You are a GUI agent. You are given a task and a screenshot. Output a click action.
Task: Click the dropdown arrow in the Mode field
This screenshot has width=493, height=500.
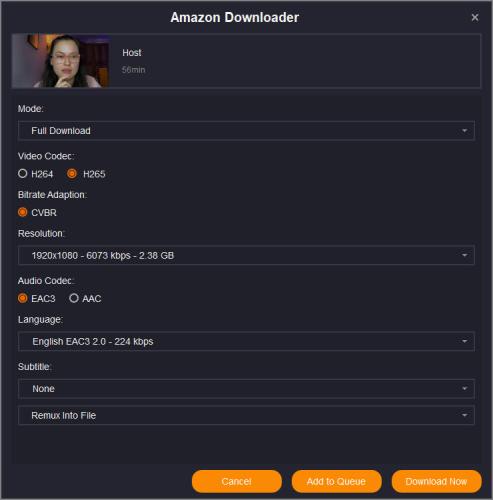coord(464,131)
